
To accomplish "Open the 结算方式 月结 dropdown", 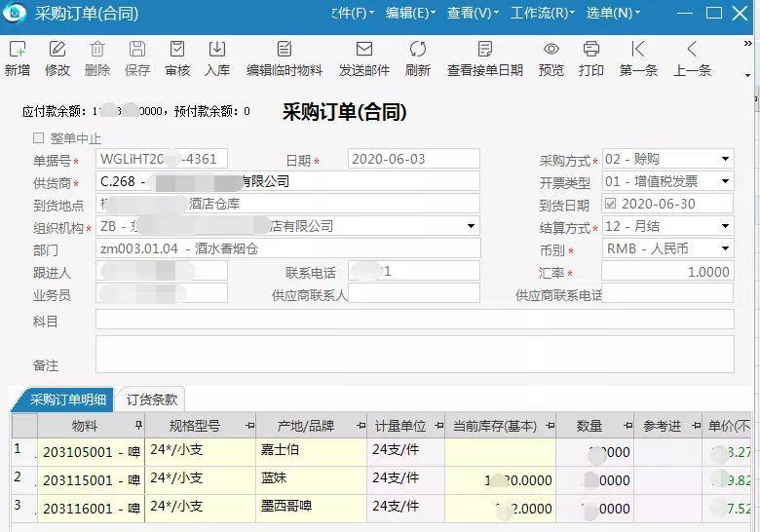I will point(725,226).
